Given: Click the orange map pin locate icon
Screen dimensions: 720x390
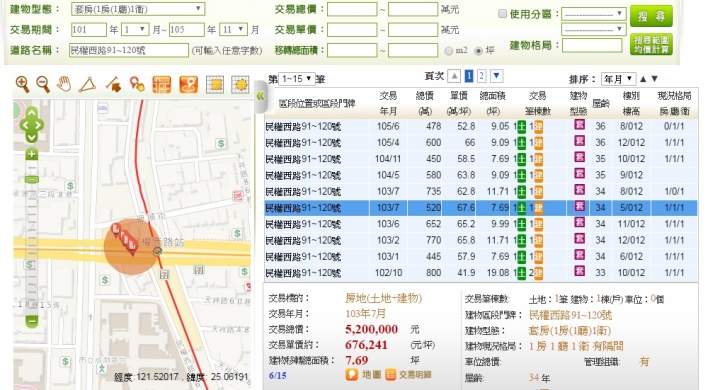Looking at the screenshot, I should pos(188,85).
